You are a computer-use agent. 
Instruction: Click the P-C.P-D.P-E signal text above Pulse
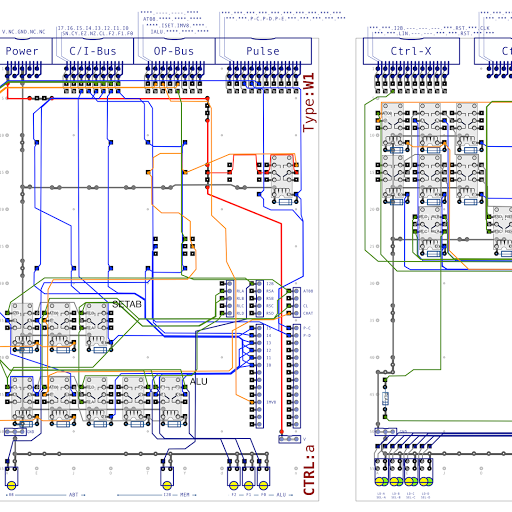(x=268, y=19)
